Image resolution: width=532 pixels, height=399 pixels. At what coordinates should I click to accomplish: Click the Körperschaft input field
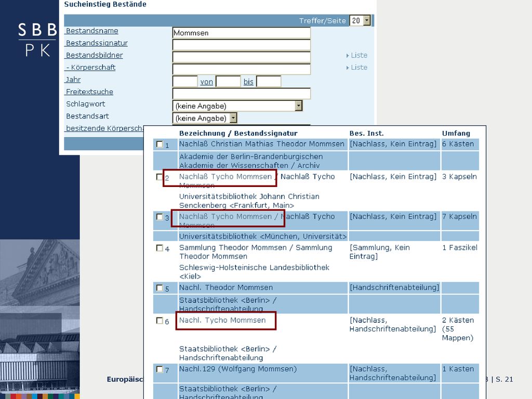(241, 69)
